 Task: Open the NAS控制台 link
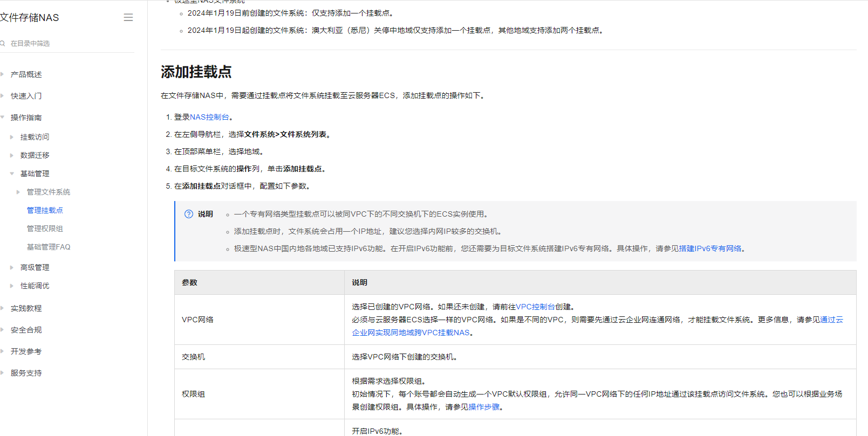[x=209, y=117]
